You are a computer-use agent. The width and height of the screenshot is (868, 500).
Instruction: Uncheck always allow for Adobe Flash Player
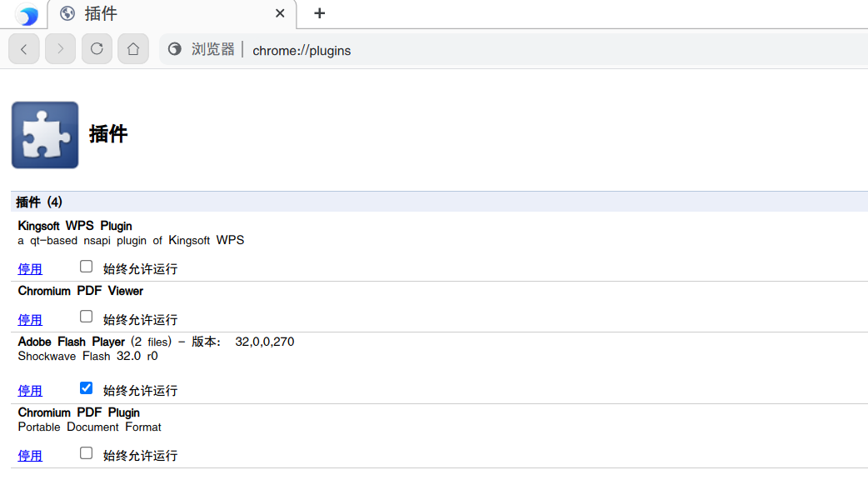pos(86,388)
